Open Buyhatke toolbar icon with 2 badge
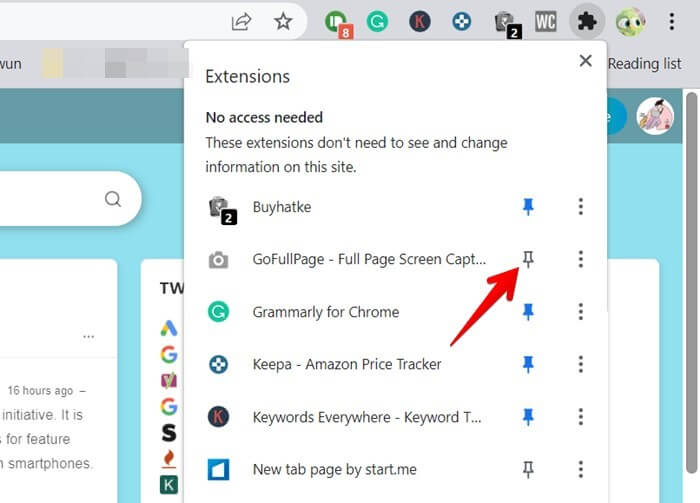Image resolution: width=700 pixels, height=503 pixels. tap(507, 24)
